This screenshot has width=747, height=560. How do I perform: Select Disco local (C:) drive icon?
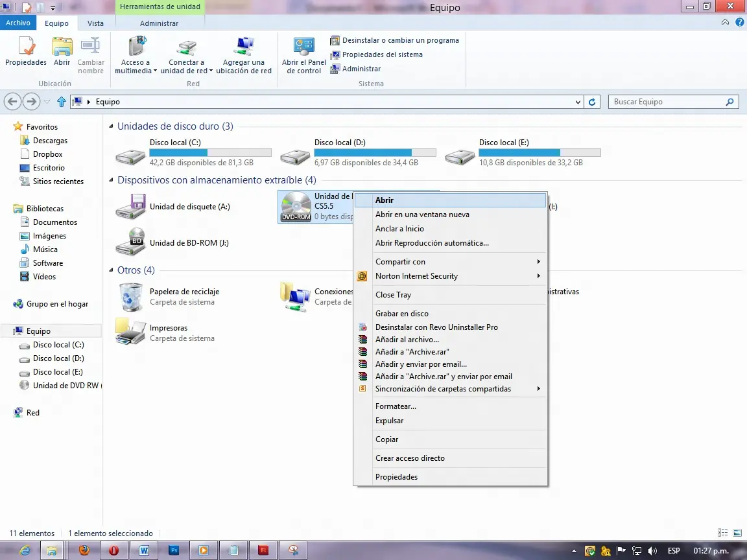130,156
